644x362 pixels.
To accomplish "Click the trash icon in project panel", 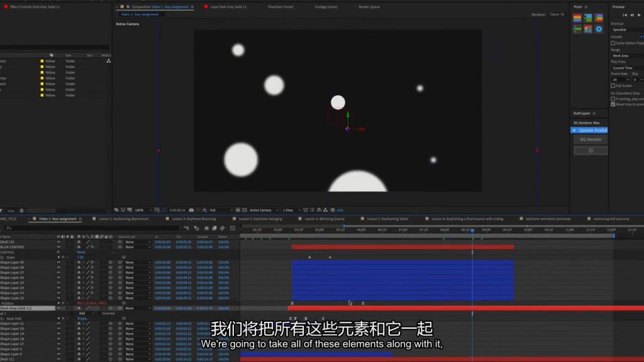I will (22, 211).
